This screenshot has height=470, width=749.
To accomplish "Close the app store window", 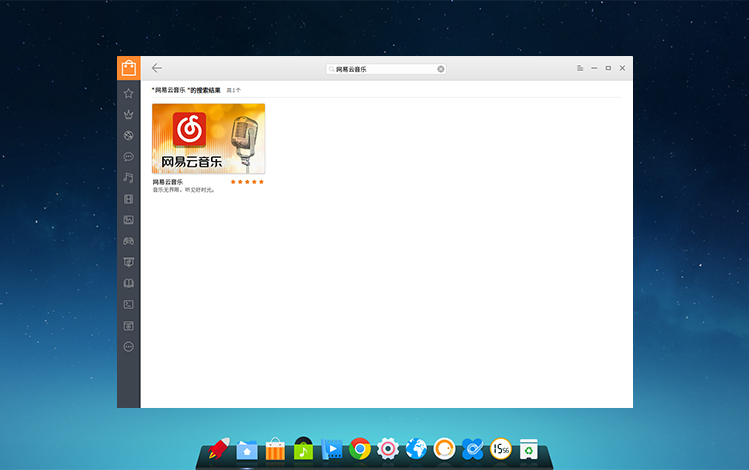I will pos(622,68).
